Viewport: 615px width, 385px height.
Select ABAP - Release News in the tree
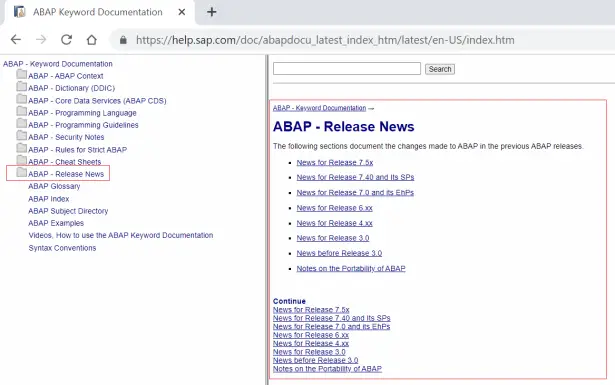[x=66, y=174]
